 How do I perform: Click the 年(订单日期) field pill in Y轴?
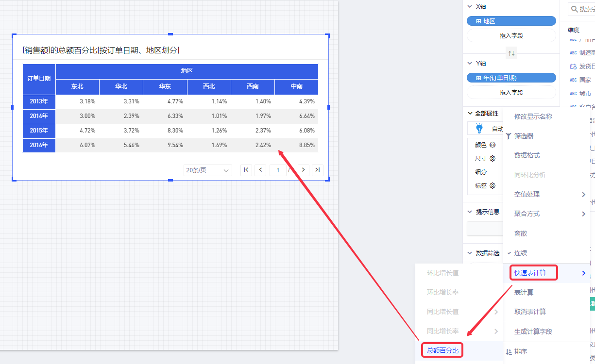pyautogui.click(x=511, y=78)
